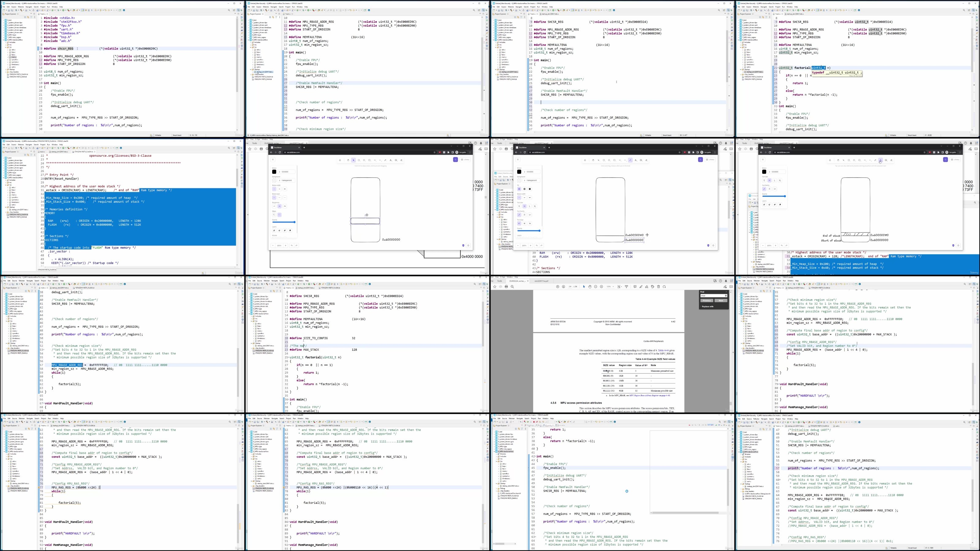Choose bold stroke width in selected-rectangle Excalidraw panel
This screenshot has height=551, width=980.
280,189
